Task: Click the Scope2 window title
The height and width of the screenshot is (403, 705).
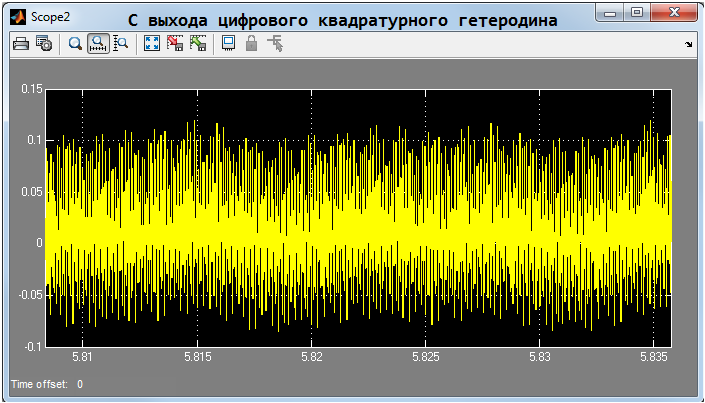Action: click(x=50, y=17)
